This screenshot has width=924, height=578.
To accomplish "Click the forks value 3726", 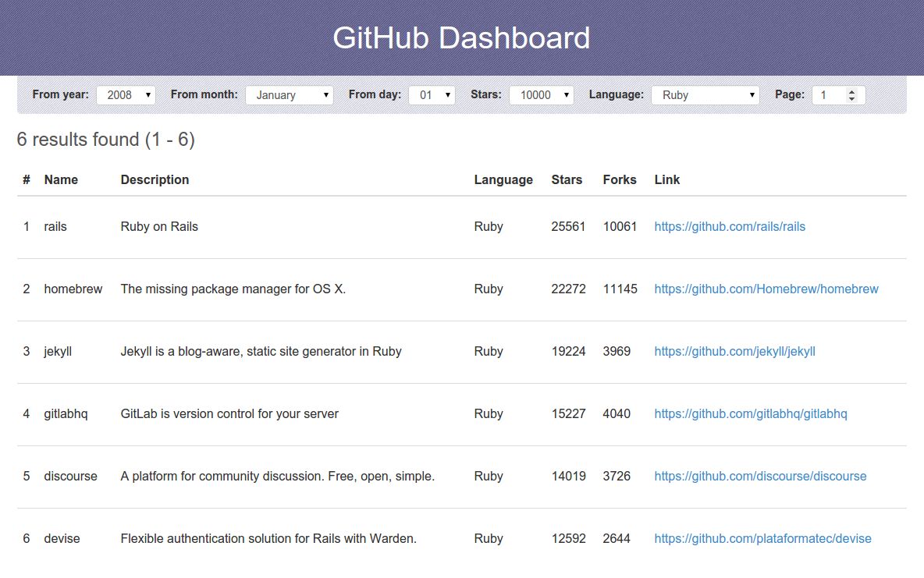I will coord(617,477).
